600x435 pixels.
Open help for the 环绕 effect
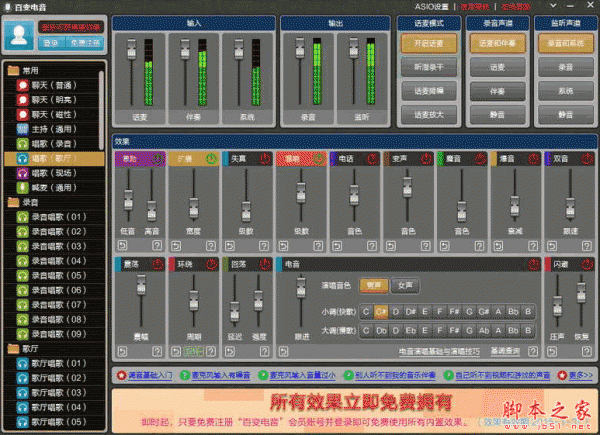(211, 351)
